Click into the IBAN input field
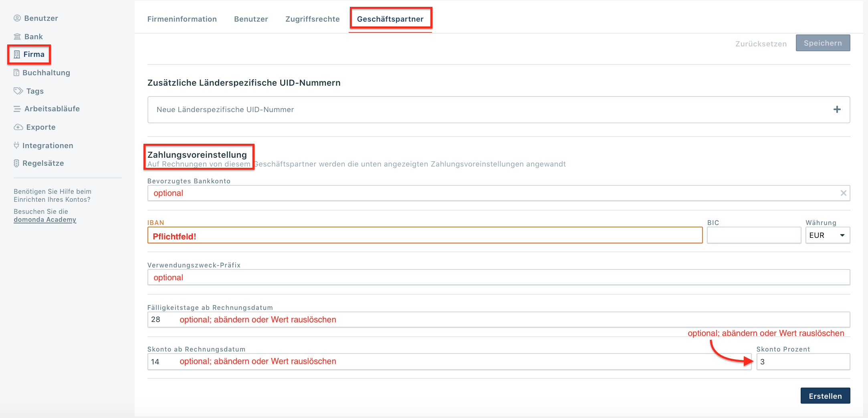 click(425, 235)
